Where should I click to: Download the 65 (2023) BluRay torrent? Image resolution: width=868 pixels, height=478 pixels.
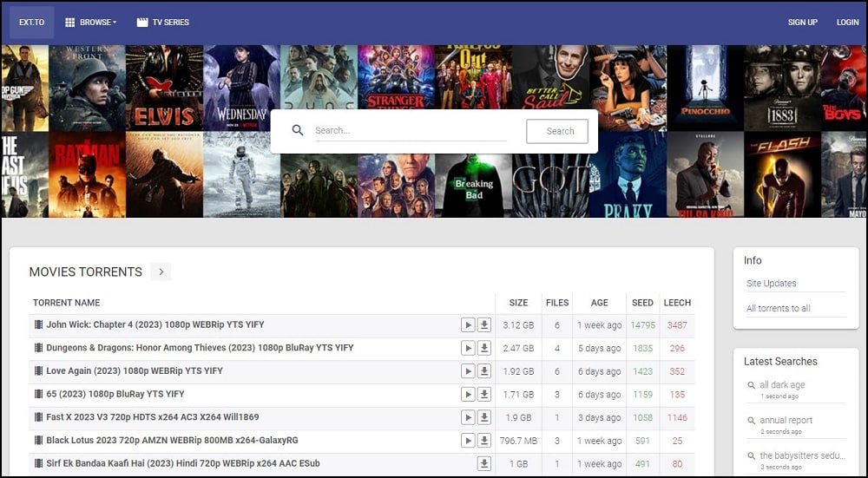point(484,395)
